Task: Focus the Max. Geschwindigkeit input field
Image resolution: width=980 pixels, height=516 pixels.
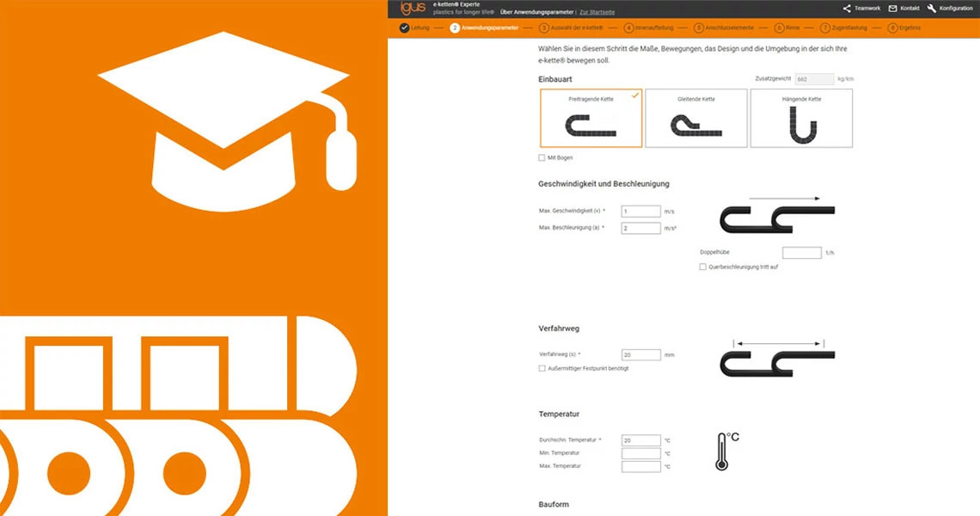Action: pos(640,212)
